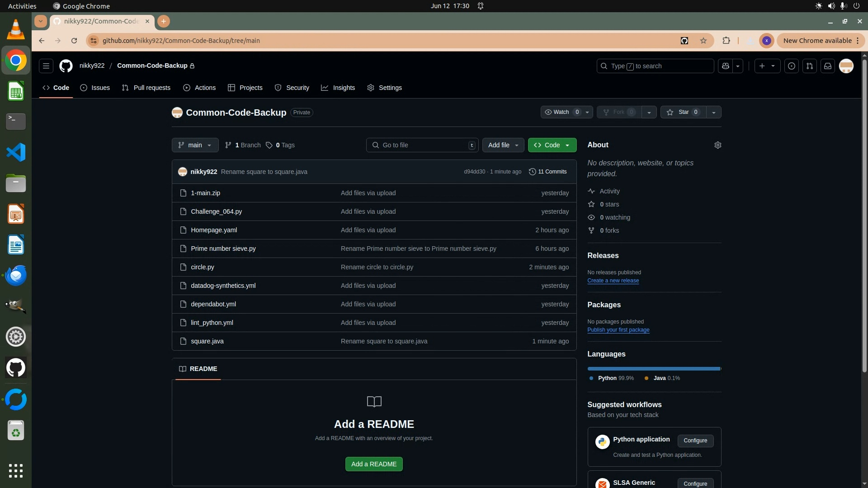This screenshot has width=868, height=488.
Task: Bookmark this page with star icon
Action: [703, 41]
